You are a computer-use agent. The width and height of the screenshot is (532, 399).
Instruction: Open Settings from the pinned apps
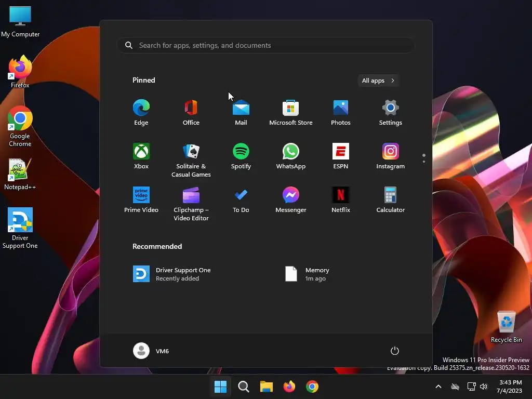(391, 113)
